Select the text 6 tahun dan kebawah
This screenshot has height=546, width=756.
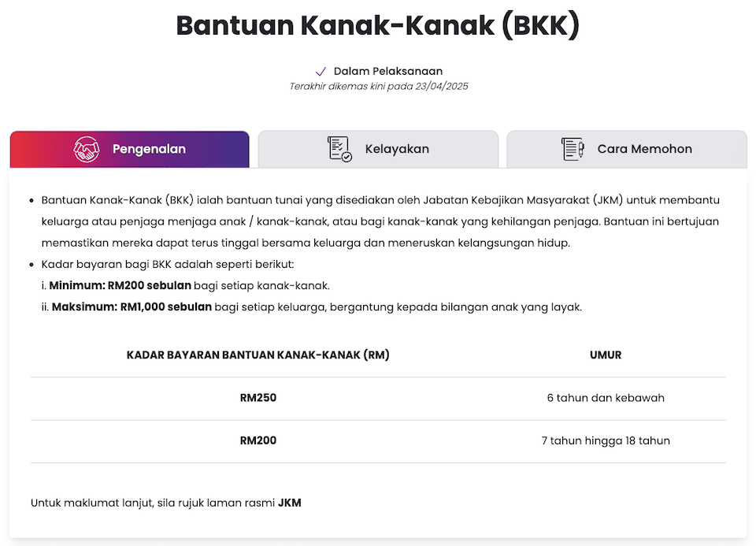coord(606,398)
